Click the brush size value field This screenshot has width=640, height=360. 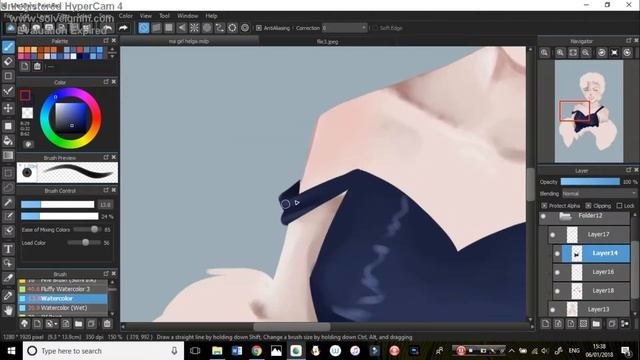(x=105, y=204)
